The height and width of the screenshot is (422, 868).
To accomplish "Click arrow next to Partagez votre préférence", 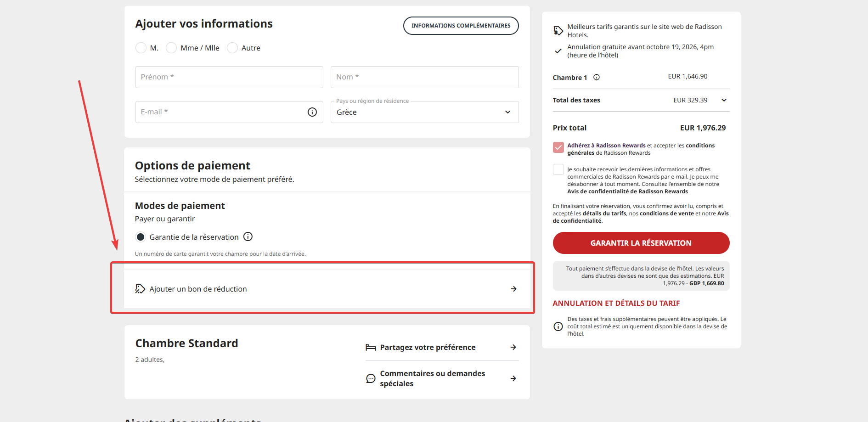I will [513, 347].
